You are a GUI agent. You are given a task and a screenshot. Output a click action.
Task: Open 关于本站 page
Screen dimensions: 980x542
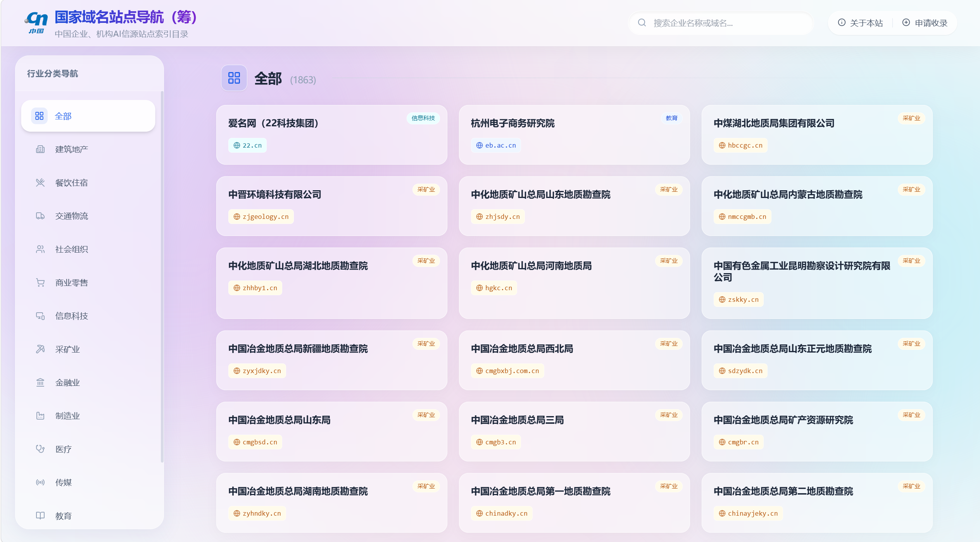tap(861, 23)
